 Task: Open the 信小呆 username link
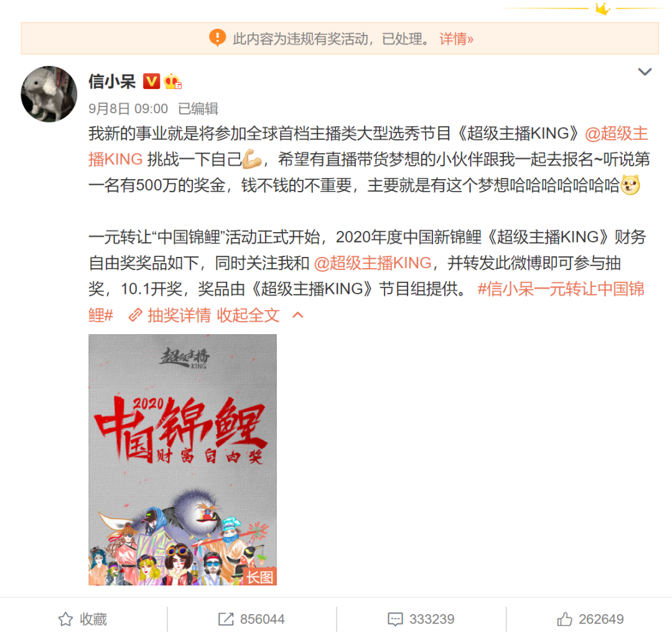coord(112,81)
